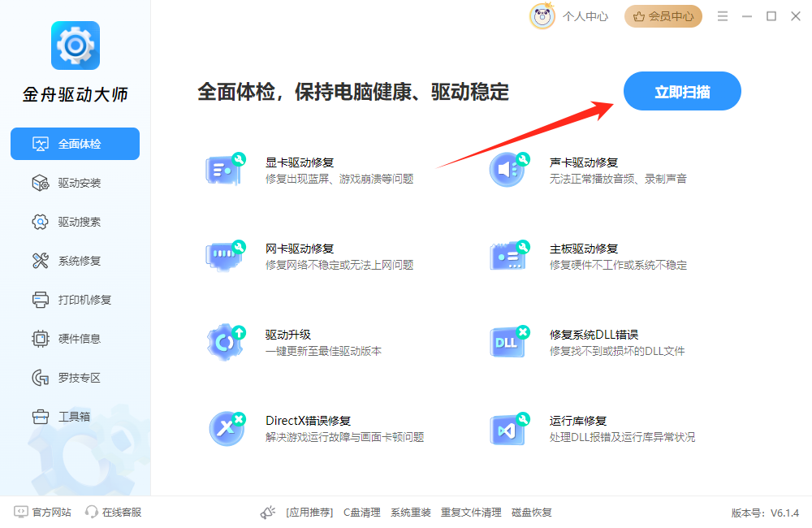Click the DirectX错误修复 icon

click(225, 428)
